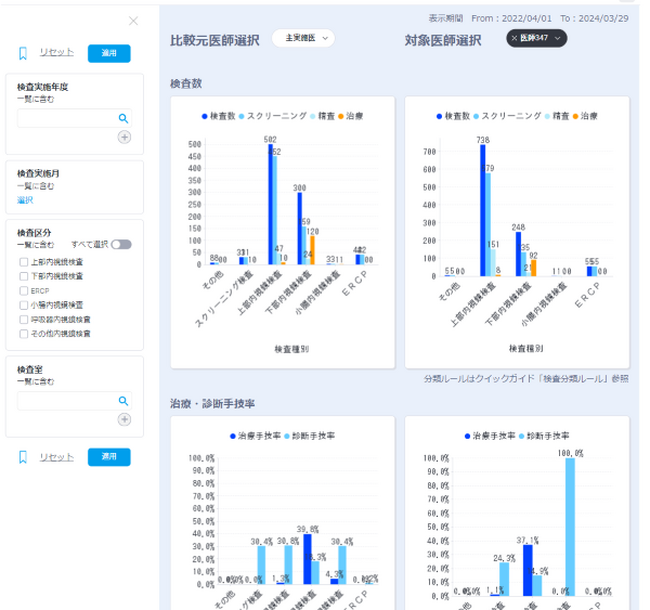Click the bottom 適用 button
650x610 pixels.
109,457
